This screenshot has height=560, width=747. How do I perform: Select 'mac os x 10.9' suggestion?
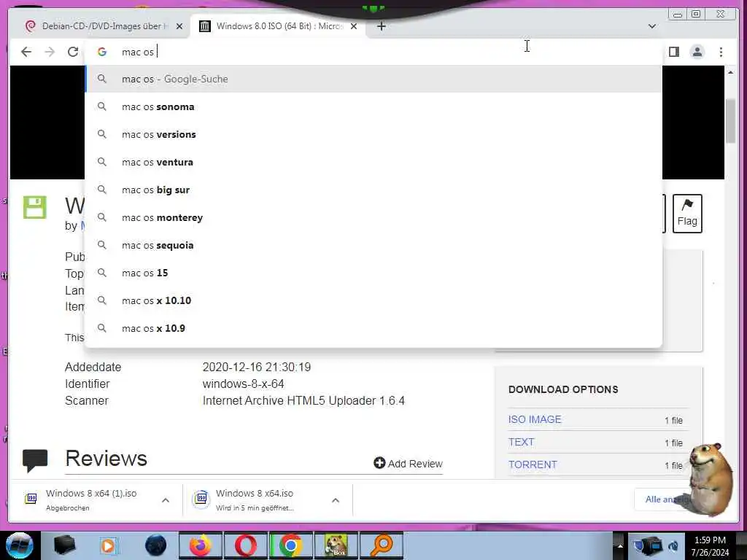tap(373, 328)
